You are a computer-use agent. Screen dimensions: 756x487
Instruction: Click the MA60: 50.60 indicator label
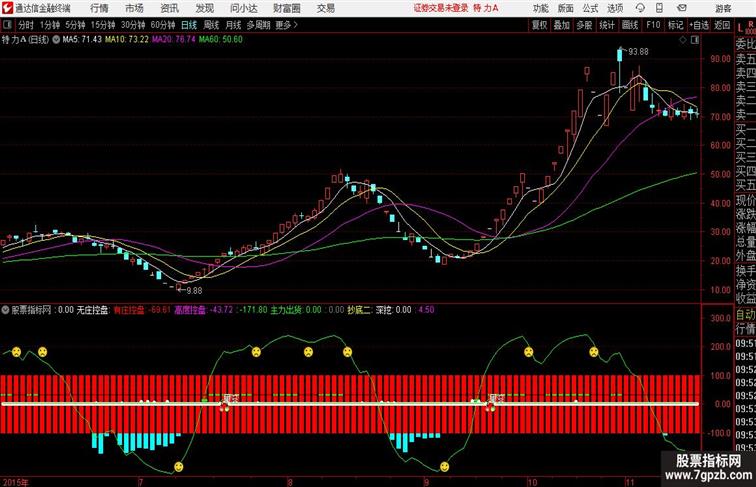[x=221, y=40]
